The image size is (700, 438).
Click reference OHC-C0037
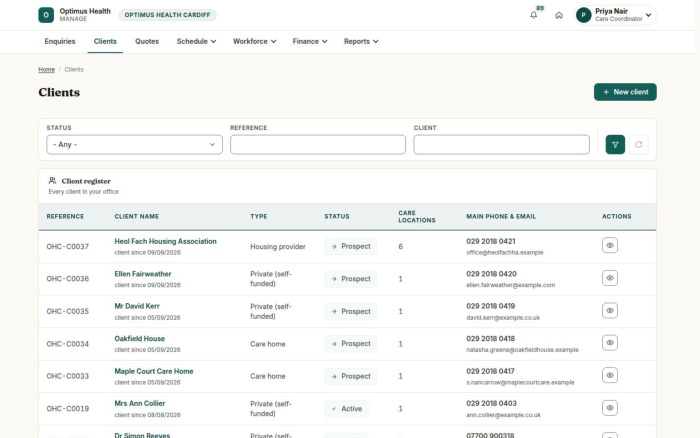point(68,246)
